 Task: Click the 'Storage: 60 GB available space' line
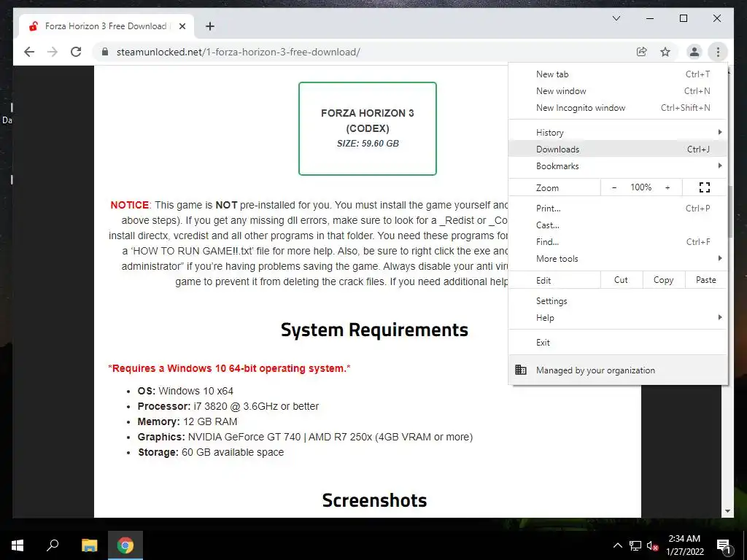tap(211, 452)
